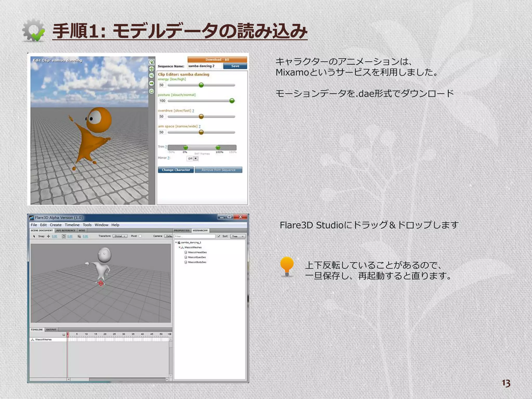Viewport: 532px width, 399px height.
Task: Click the timeline keyframe toggle icon left of ruler
Action: click(64, 335)
